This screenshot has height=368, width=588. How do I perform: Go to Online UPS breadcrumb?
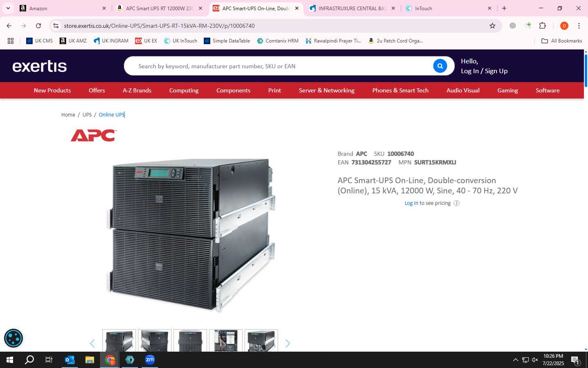(111, 115)
